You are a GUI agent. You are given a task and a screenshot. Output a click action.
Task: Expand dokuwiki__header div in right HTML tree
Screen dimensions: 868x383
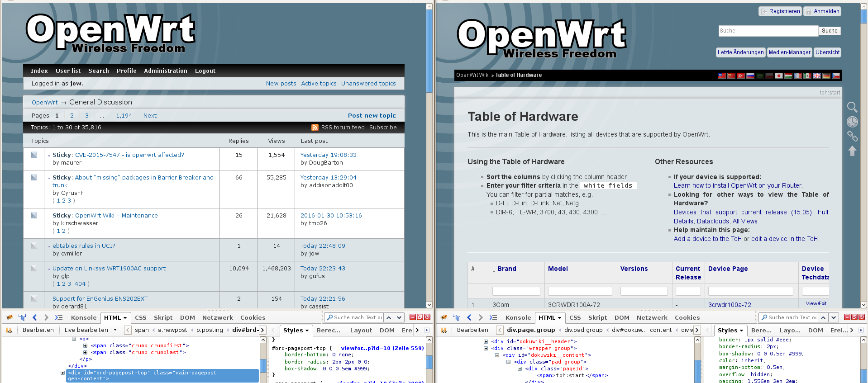pyautogui.click(x=486, y=341)
